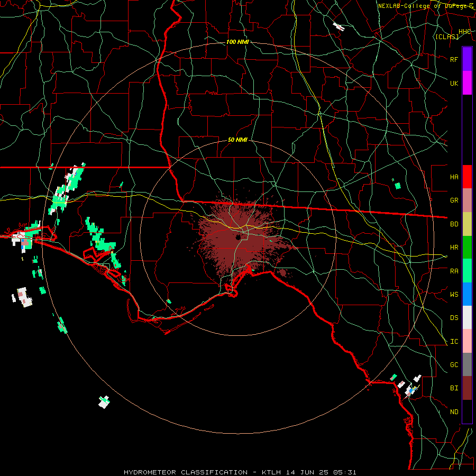
Task: Click the BD legend label
Action: pyautogui.click(x=454, y=224)
